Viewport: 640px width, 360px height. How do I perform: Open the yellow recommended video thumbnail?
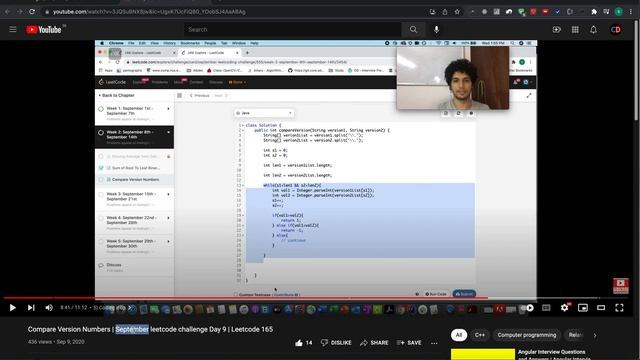pos(483,354)
